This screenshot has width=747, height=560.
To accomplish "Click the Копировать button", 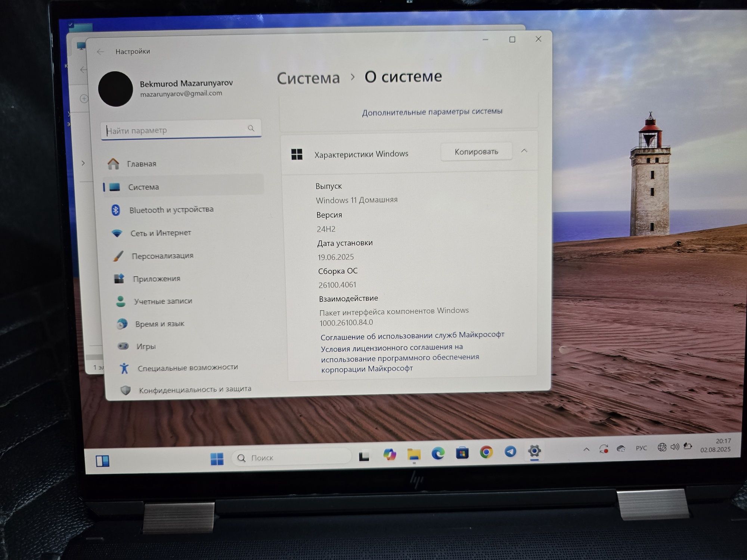I will coord(476,152).
